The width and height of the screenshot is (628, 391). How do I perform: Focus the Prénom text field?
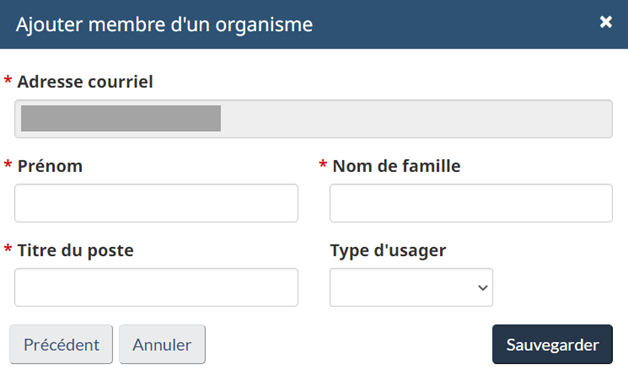tap(156, 203)
